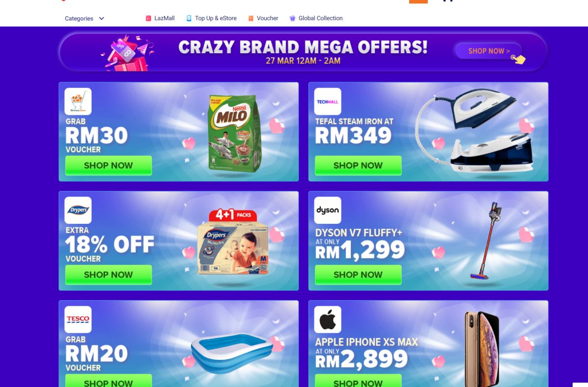588x387 pixels.
Task: Expand the Categories dropdown arrow
Action: click(101, 19)
